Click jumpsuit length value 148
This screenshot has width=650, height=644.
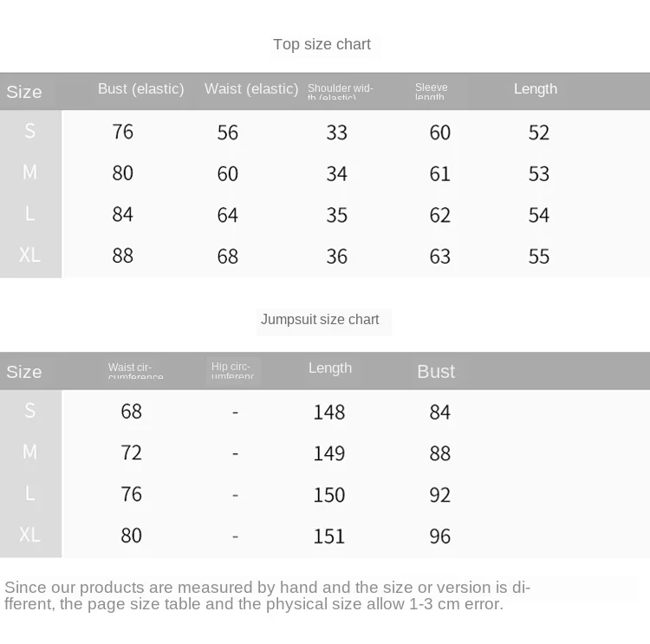click(329, 413)
